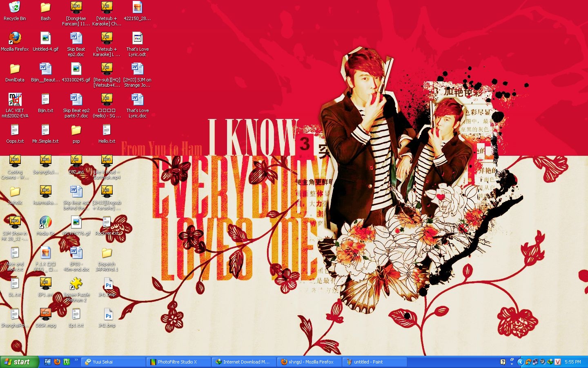Image resolution: width=588 pixels, height=368 pixels.
Task: Select the Oops.txt file
Action: pyautogui.click(x=15, y=133)
